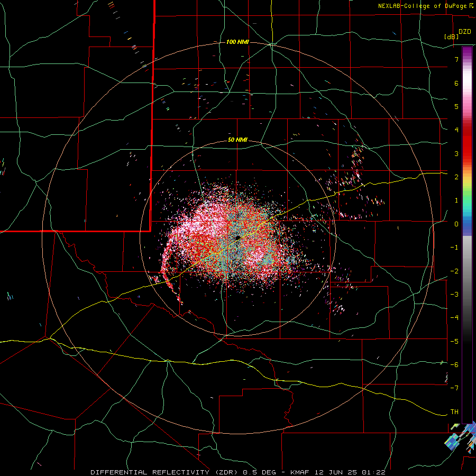This screenshot has height=476, width=476.
Task: Click the 2 value on color scale
Action: [x=456, y=177]
